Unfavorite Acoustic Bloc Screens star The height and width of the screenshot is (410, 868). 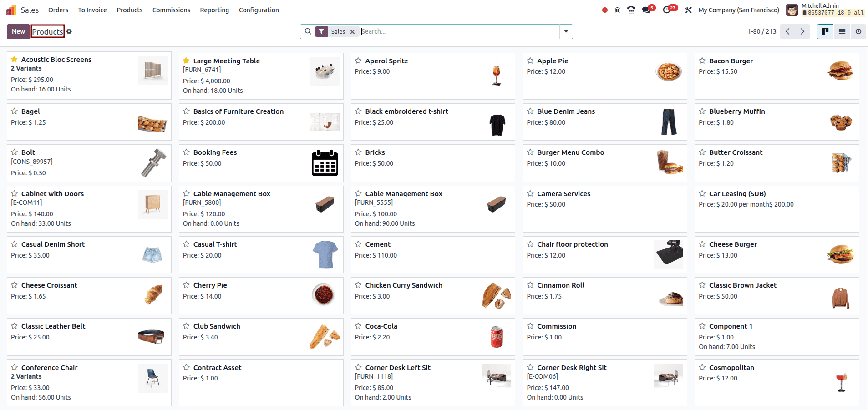pyautogui.click(x=15, y=59)
